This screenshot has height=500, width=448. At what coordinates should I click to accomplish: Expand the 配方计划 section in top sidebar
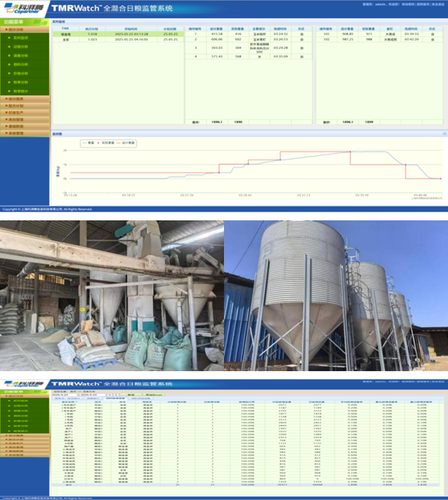25,106
